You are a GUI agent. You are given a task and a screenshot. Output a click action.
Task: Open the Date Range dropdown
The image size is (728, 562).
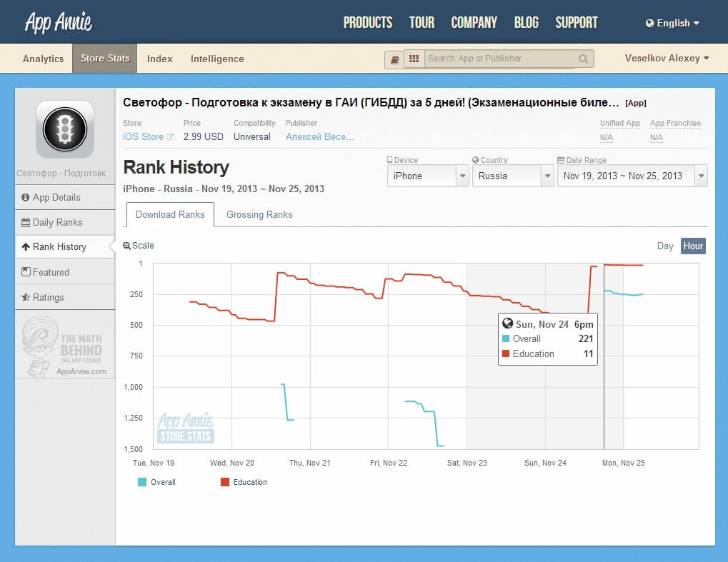tap(632, 176)
